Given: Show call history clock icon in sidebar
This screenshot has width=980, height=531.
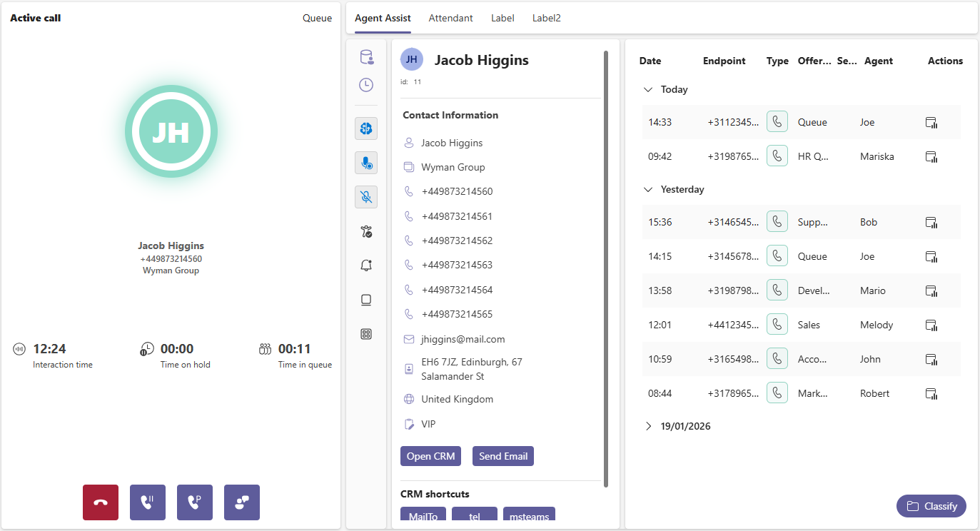Looking at the screenshot, I should [x=366, y=85].
